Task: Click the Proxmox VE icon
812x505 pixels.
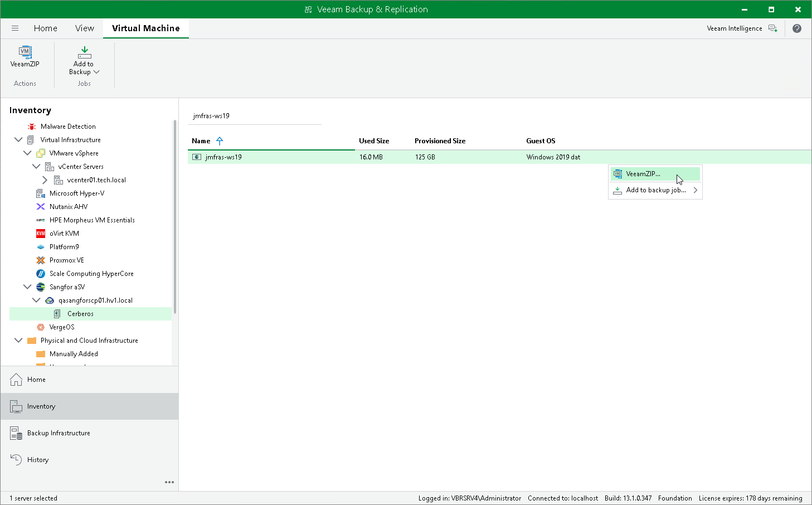Action: tap(41, 260)
